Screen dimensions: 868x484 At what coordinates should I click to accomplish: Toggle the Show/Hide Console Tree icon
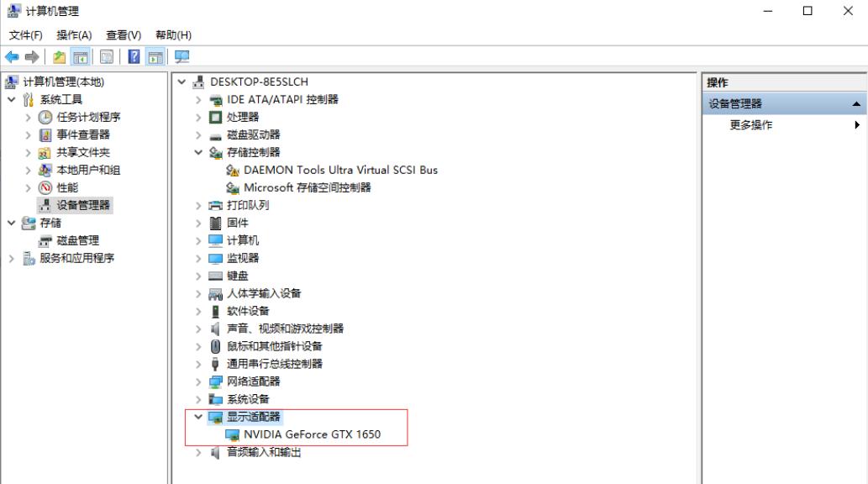coord(81,56)
